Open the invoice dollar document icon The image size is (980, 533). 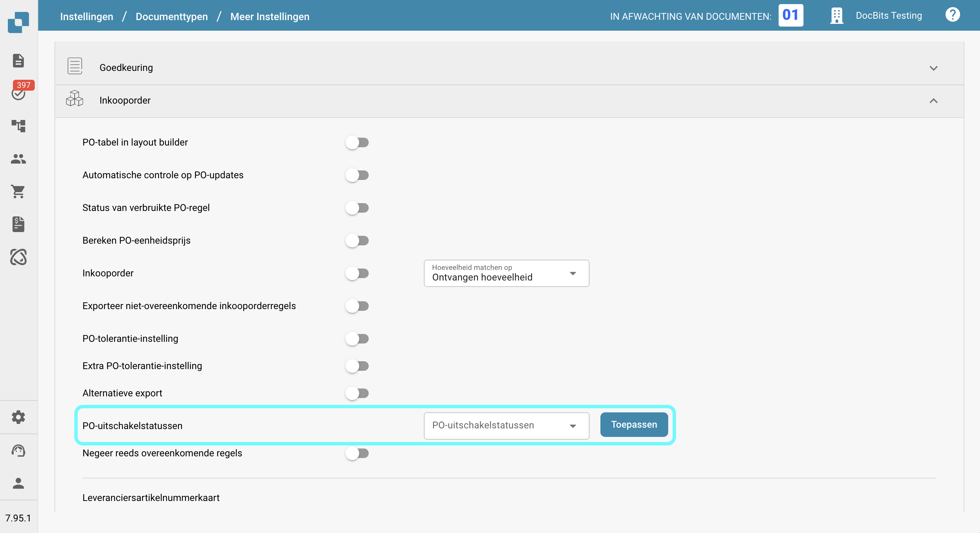(x=18, y=224)
